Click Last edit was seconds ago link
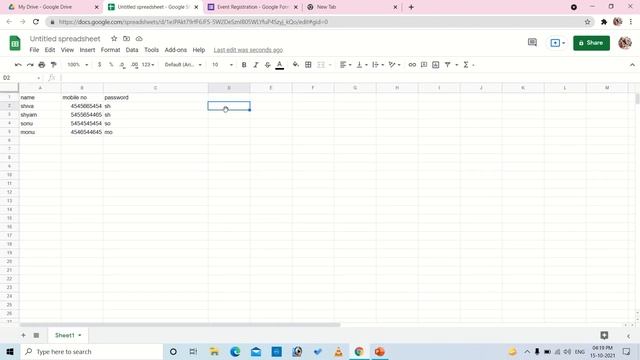This screenshot has width=640, height=360. 248,50
